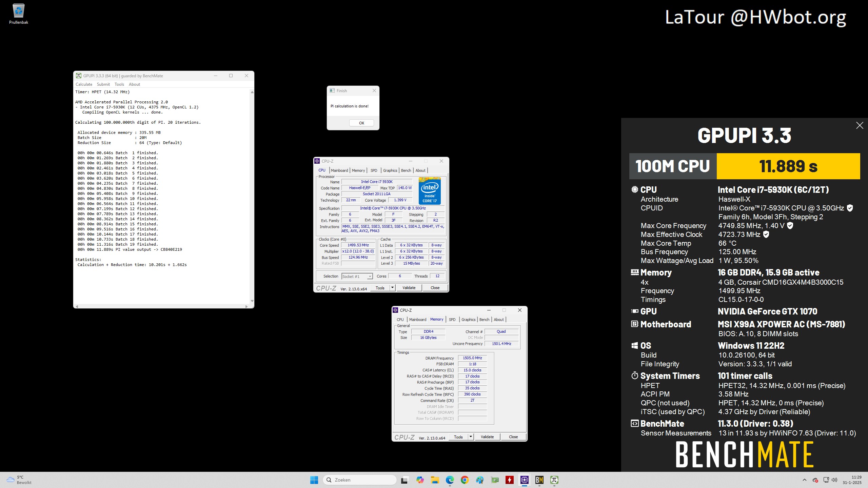Click the 11.889 s score in BenchMate
Screen dimensions: 868x488
(788, 166)
